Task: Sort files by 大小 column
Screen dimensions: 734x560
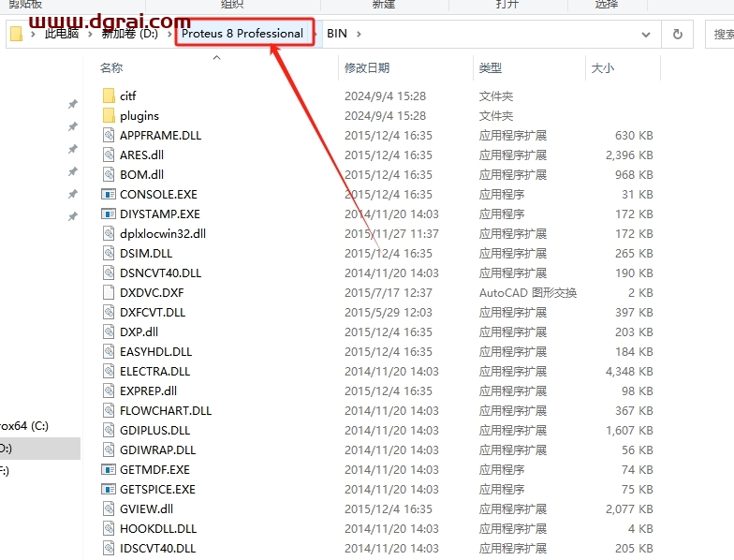Action: pos(603,68)
